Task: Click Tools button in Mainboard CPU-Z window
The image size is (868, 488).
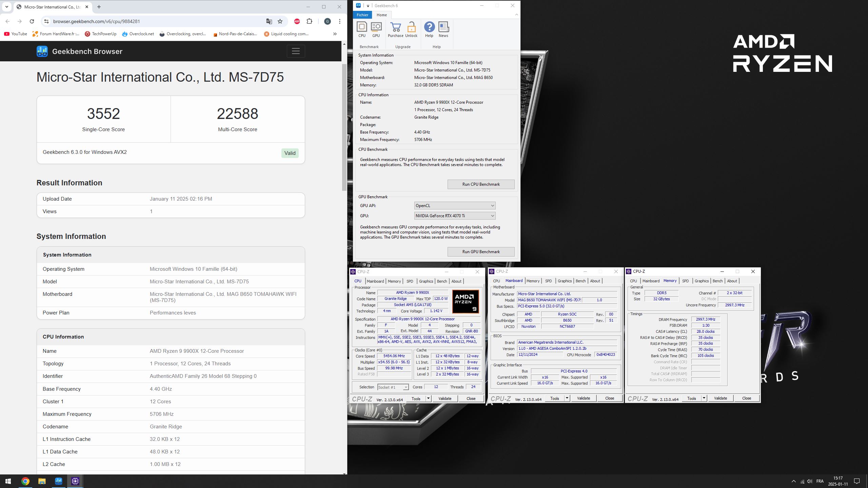Action: [x=555, y=398]
